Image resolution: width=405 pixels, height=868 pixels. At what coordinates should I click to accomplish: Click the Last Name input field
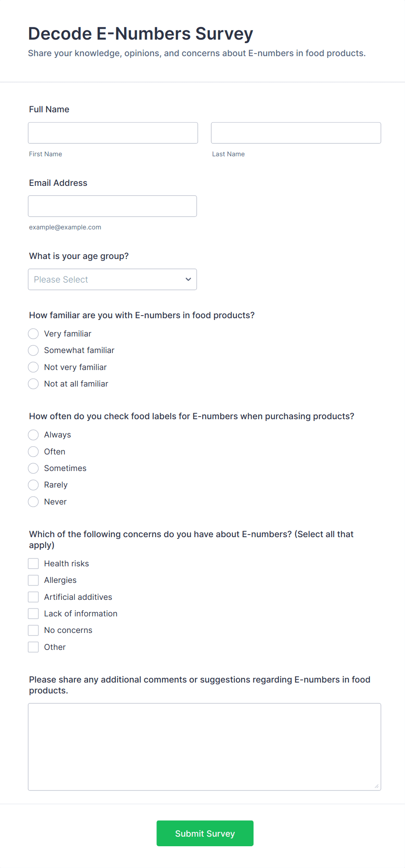[x=296, y=133]
